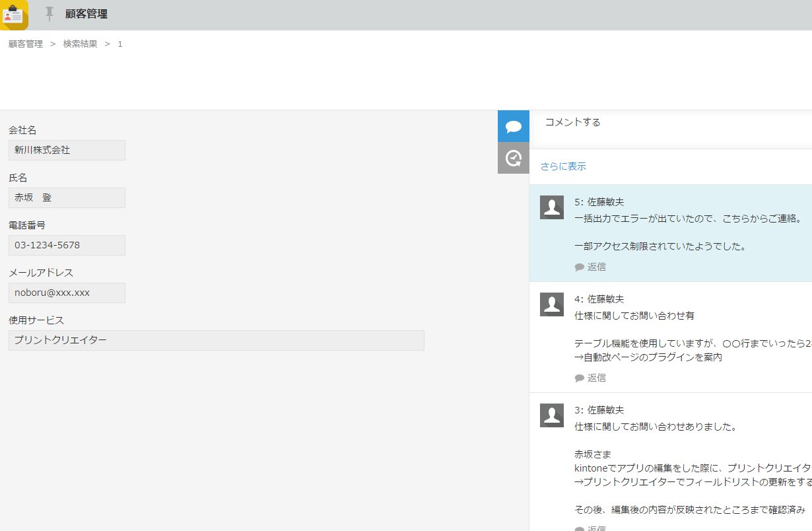Click the phone number 03-1234-5678
812x531 pixels.
(67, 245)
